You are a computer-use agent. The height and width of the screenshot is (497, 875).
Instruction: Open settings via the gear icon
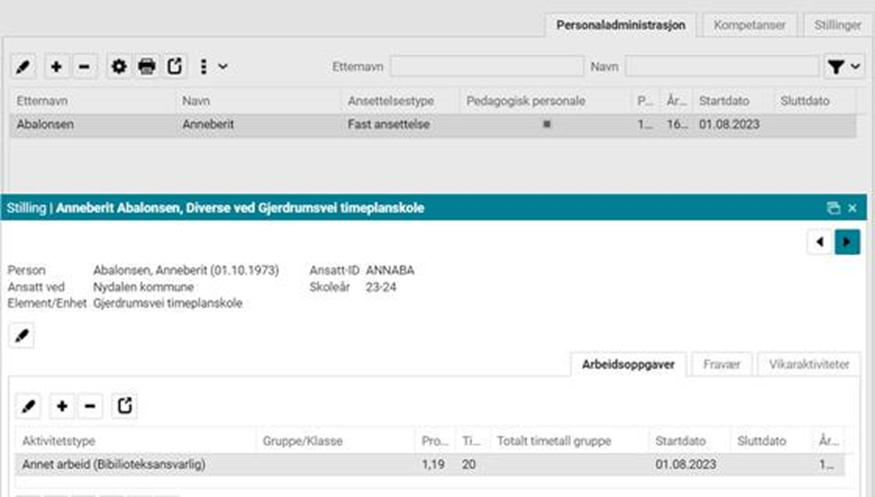click(x=119, y=66)
